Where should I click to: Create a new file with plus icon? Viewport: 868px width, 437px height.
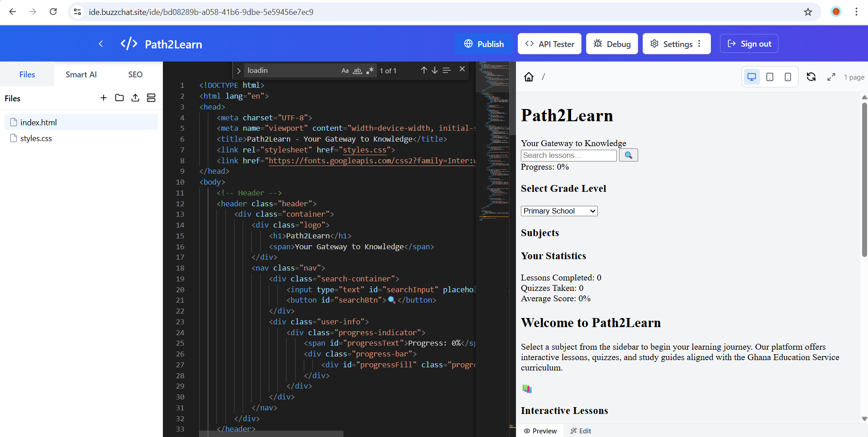click(104, 98)
